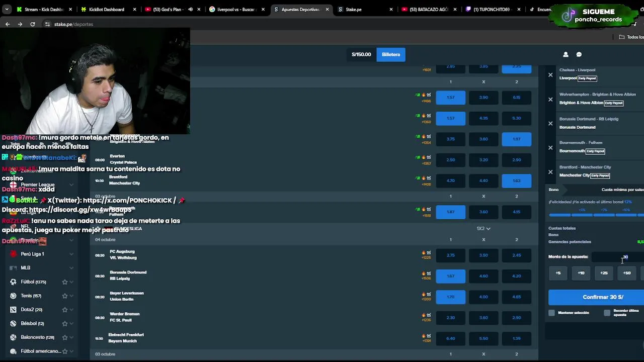Select 2.75 odds for FC Augsburg
Screen dimensions: 644x362
pos(450,255)
